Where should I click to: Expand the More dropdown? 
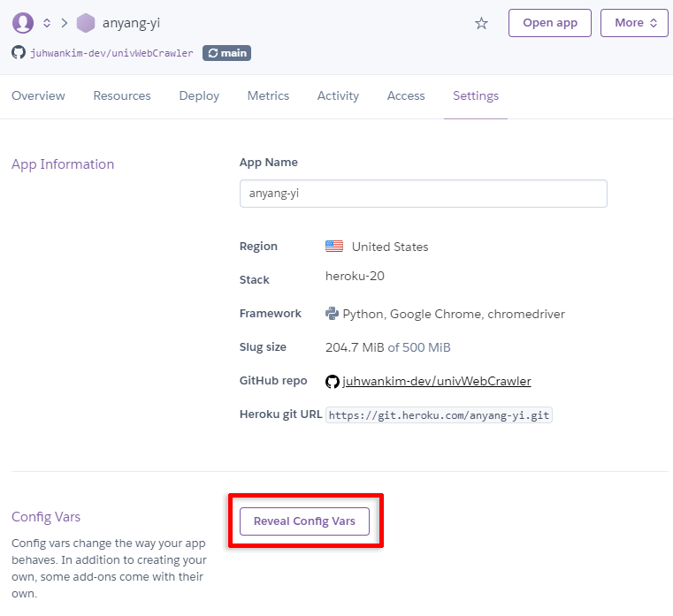[x=634, y=23]
